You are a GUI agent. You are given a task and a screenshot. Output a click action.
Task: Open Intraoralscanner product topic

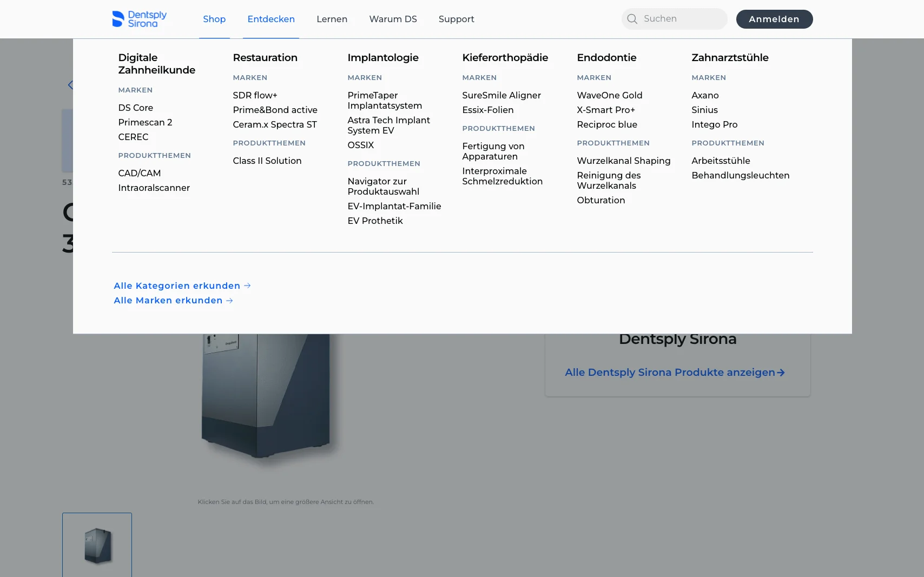click(x=154, y=188)
